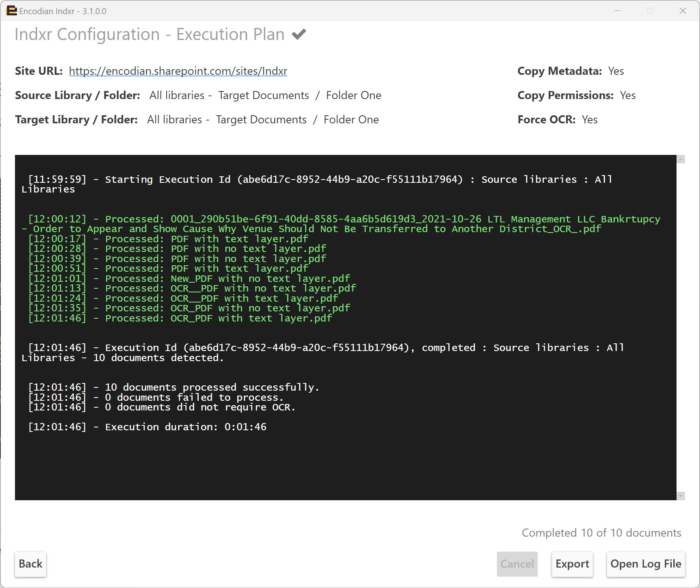Image resolution: width=700 pixels, height=588 pixels.
Task: Click the Force OCR 'Yes' value
Action: coord(590,120)
